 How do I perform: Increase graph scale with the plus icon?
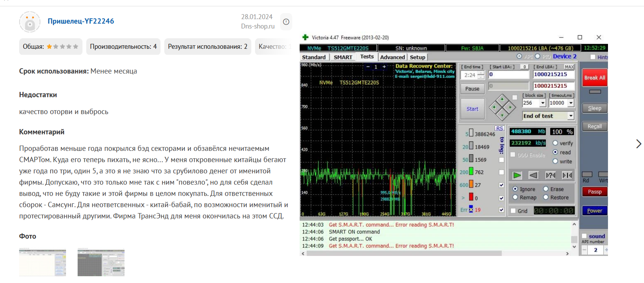pyautogui.click(x=384, y=67)
